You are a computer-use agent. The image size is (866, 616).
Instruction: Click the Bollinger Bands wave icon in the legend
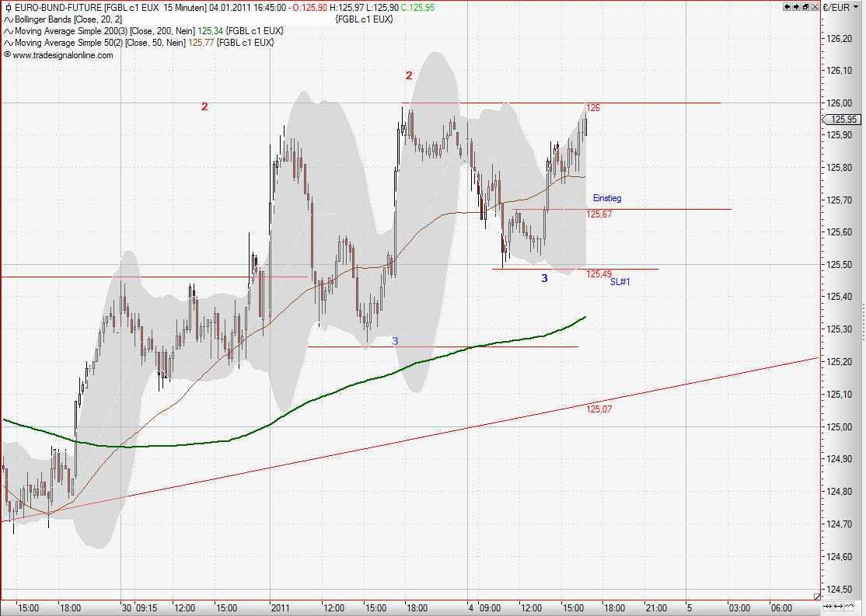pos(7,19)
